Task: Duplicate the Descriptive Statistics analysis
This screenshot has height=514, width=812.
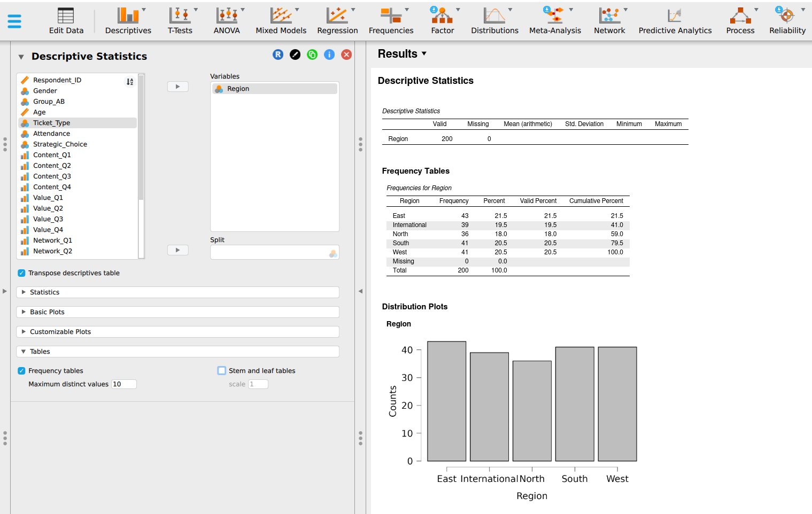Action: tap(312, 54)
